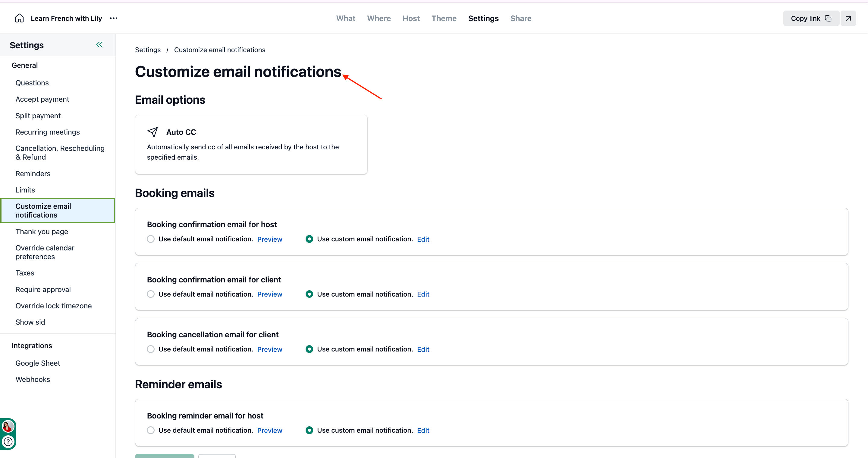Edit custom client confirmation email
Image resolution: width=868 pixels, height=458 pixels.
pyautogui.click(x=423, y=294)
